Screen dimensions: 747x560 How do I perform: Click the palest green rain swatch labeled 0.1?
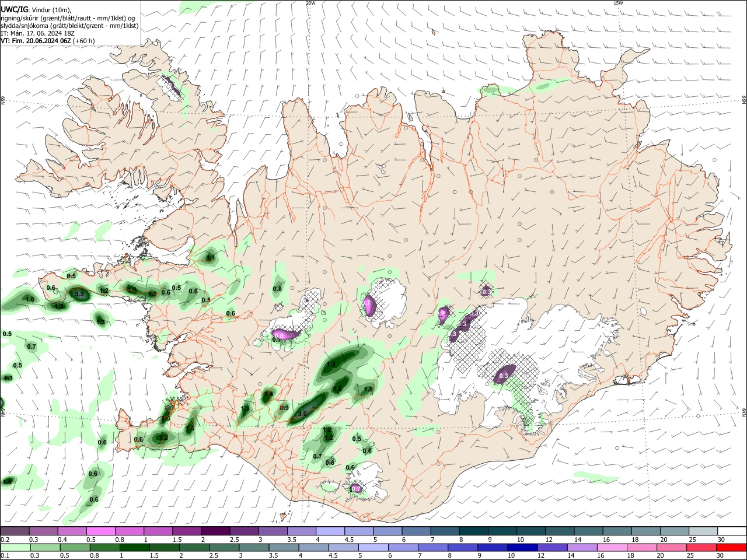[16, 547]
